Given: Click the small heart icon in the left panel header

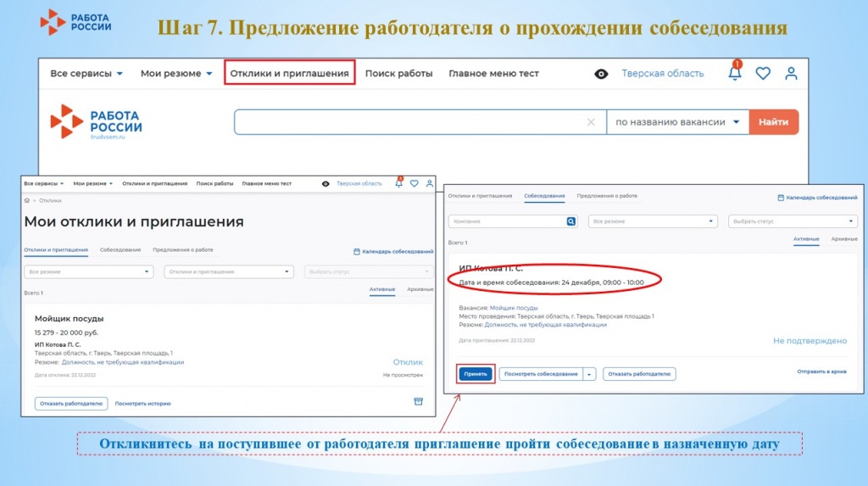Looking at the screenshot, I should pyautogui.click(x=414, y=183).
